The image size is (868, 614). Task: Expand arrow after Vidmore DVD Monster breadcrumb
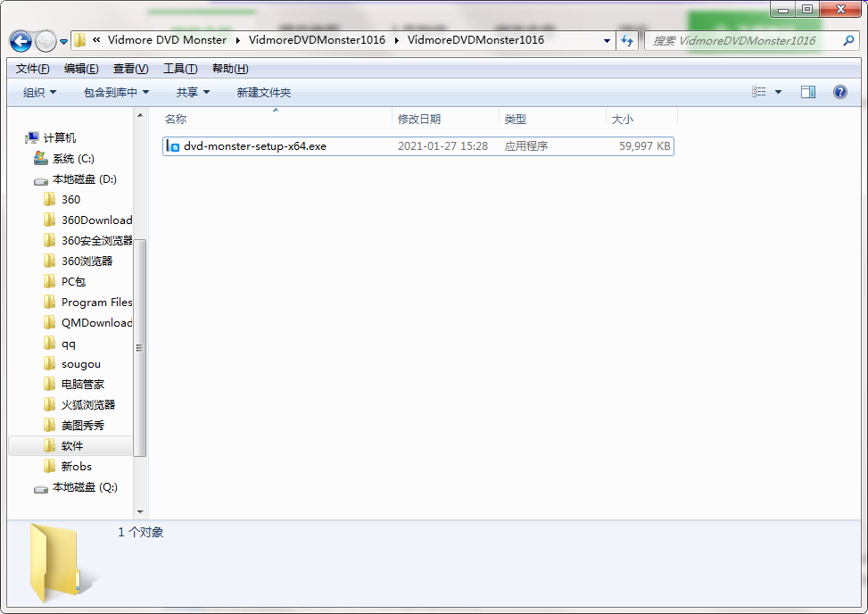(x=238, y=40)
